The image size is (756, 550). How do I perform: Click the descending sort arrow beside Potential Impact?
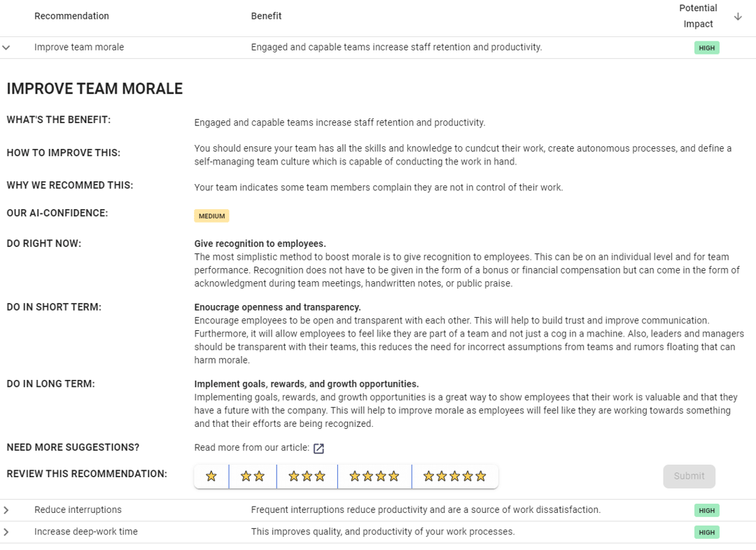[x=738, y=15]
